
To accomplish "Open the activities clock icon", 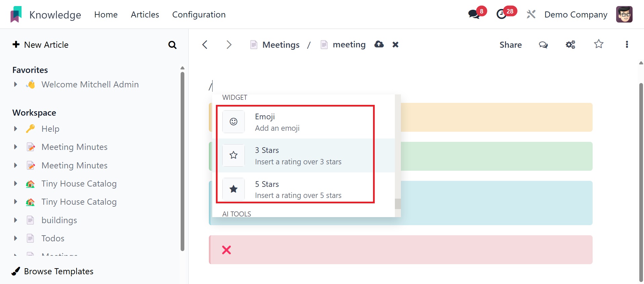I will pyautogui.click(x=502, y=14).
